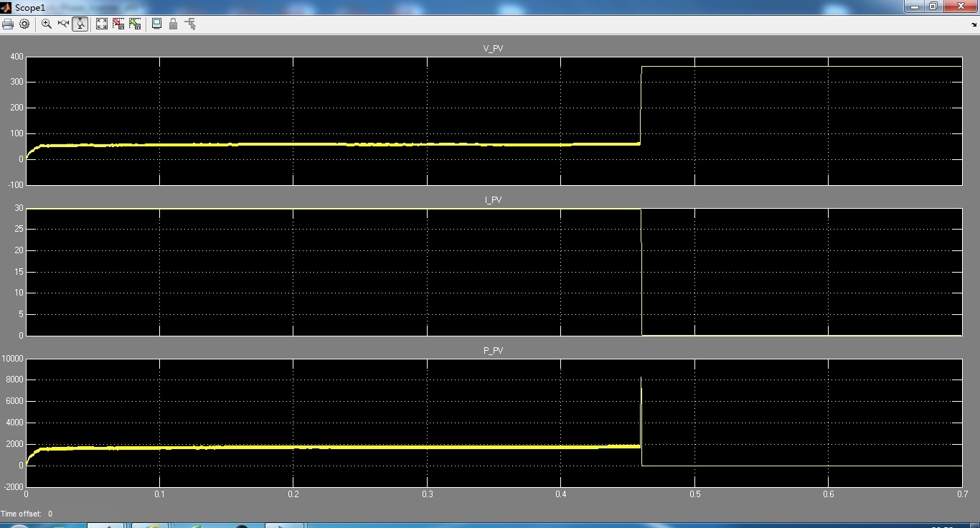Save current axes settings icon
The image size is (980, 528).
pos(118,24)
